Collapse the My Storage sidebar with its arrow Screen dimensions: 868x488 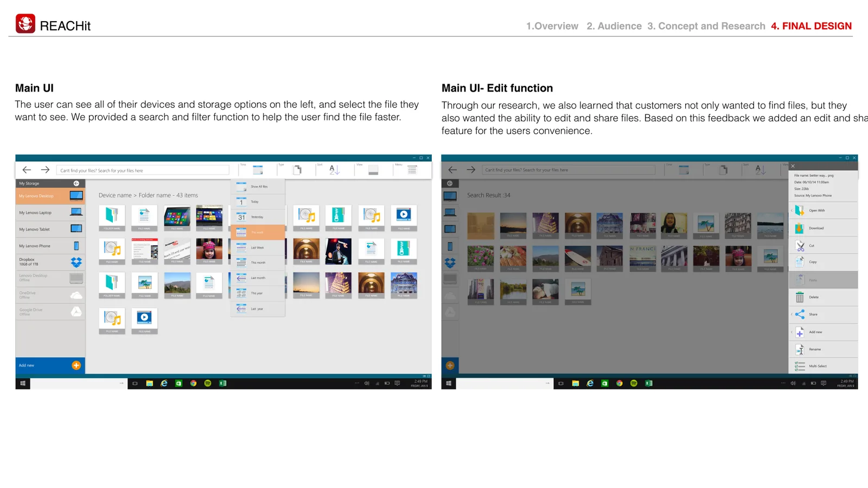pos(76,183)
